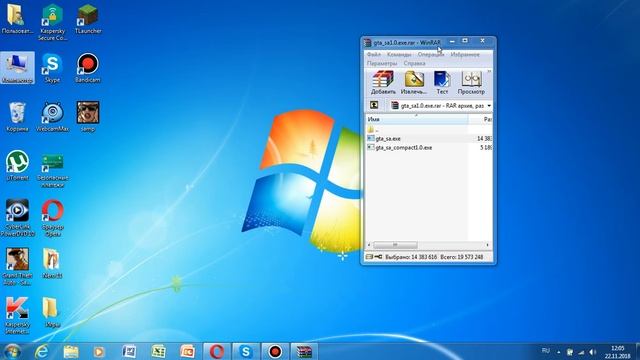This screenshot has height=360, width=640.
Task: Select the Nero 11 desktop icon
Action: [52, 264]
